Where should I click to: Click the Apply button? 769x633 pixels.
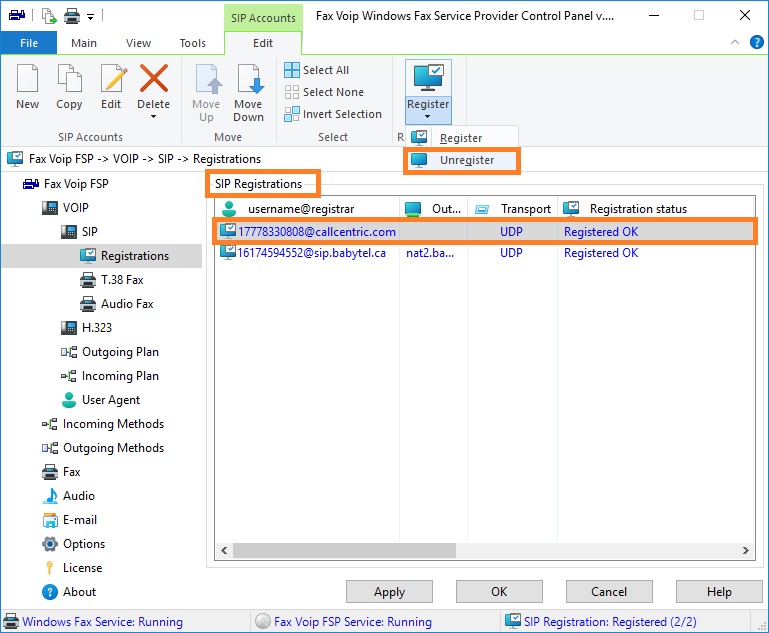click(x=389, y=592)
